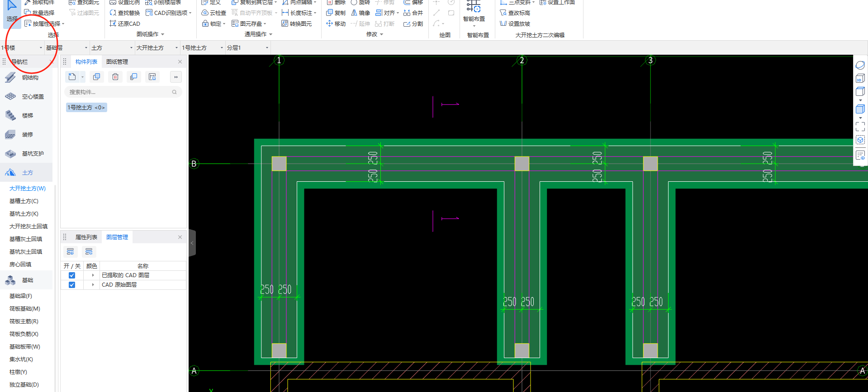This screenshot has height=392, width=868.
Task: Click 还原CAD restore tool
Action: (124, 24)
